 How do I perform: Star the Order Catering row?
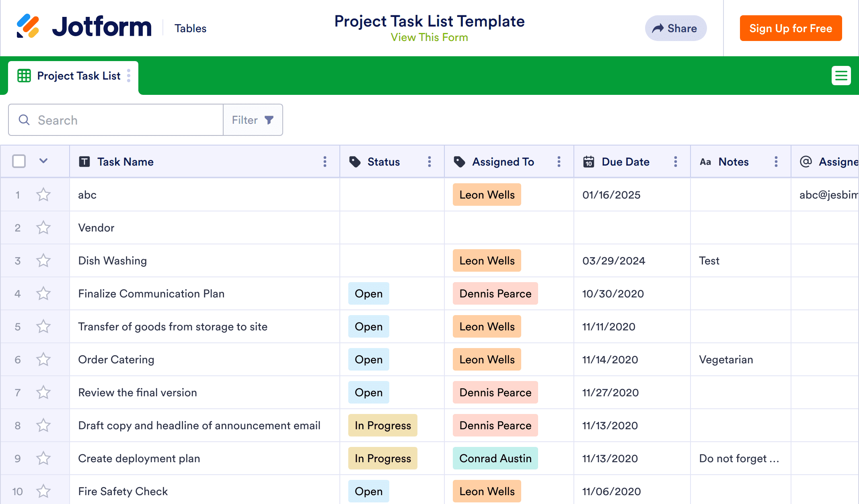pos(43,360)
